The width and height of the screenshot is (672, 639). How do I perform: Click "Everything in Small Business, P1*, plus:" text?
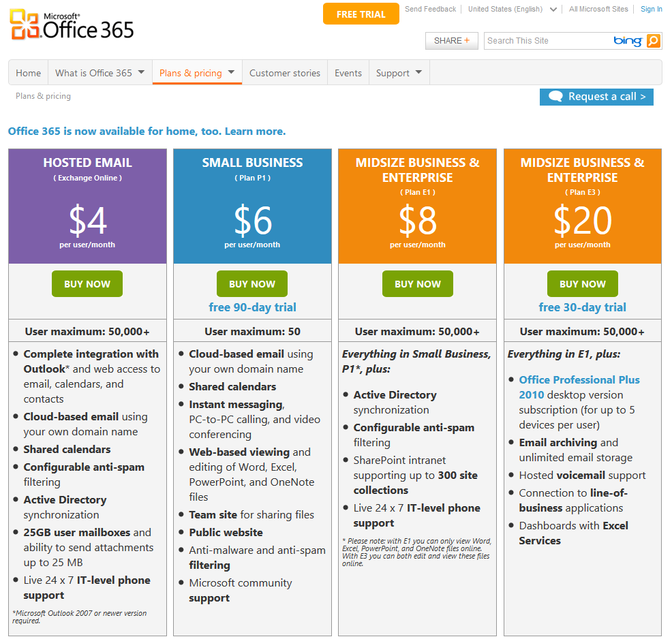(x=416, y=362)
